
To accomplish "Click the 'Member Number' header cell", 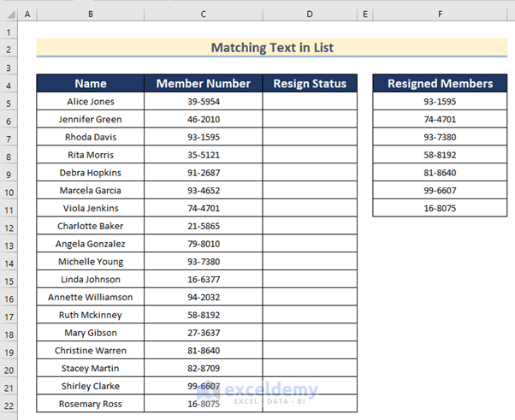I will point(204,84).
